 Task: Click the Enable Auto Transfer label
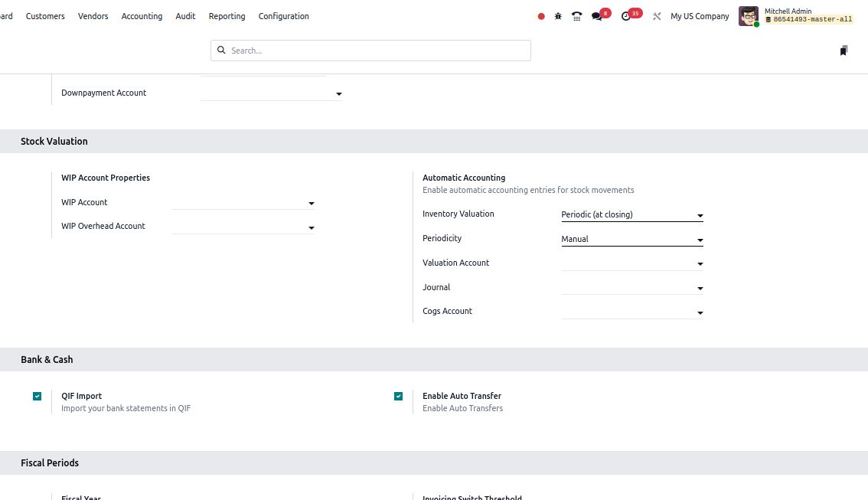[462, 397]
